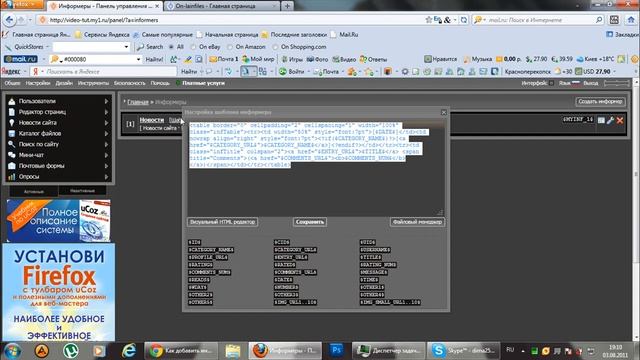Open the Безопасность panel menu
Viewport: 640px width, 360px height.
point(130,83)
